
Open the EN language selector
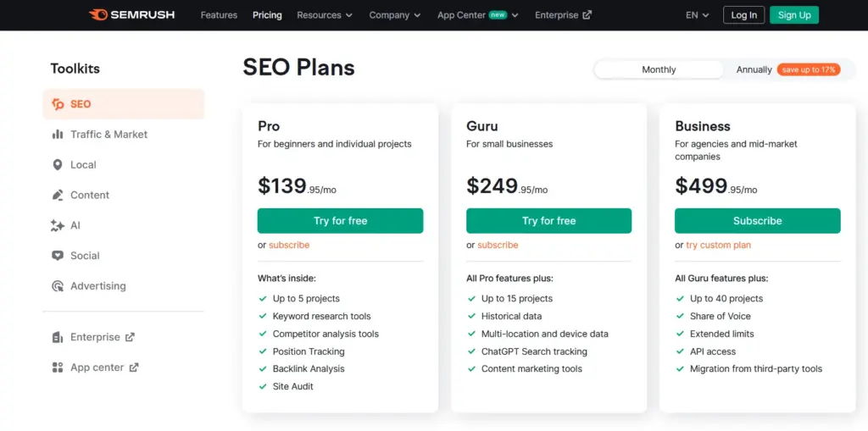pyautogui.click(x=698, y=15)
